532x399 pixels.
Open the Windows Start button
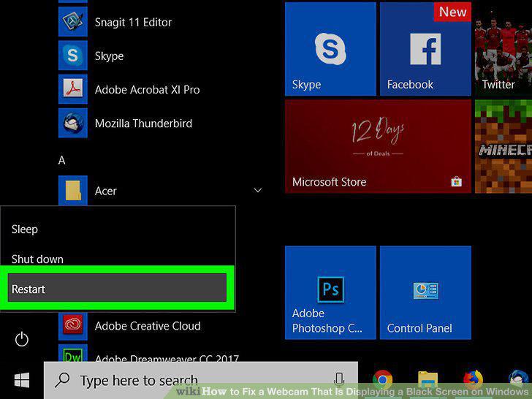22,380
